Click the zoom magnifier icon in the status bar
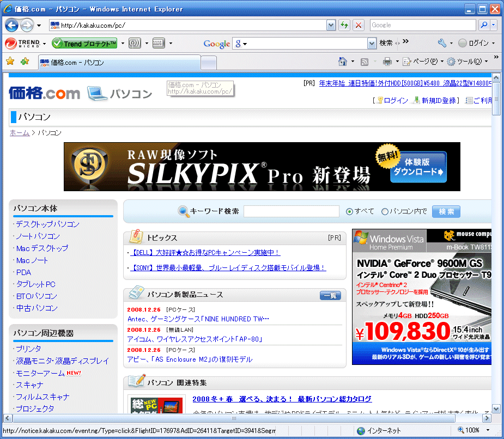 point(460,430)
